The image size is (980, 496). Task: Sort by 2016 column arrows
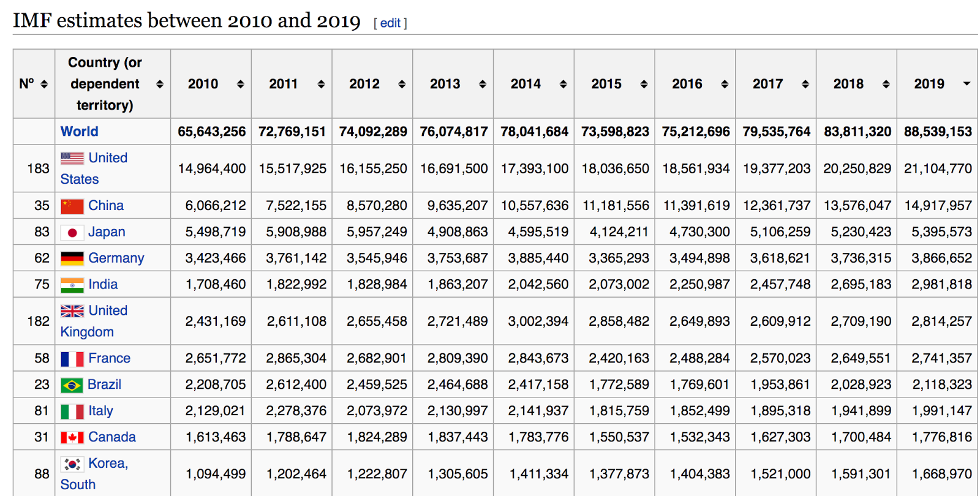pyautogui.click(x=725, y=84)
